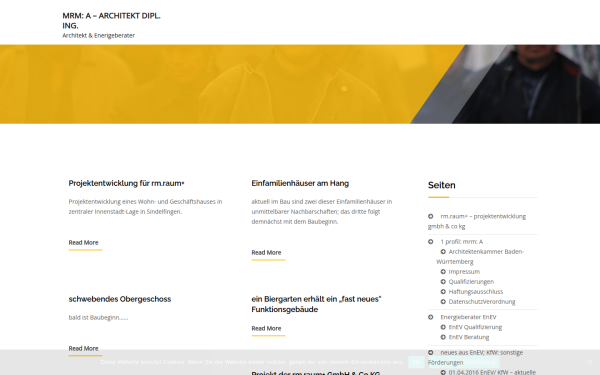Click arrow icon beside Qualifizierungen
The width and height of the screenshot is (600, 375).
(x=443, y=282)
